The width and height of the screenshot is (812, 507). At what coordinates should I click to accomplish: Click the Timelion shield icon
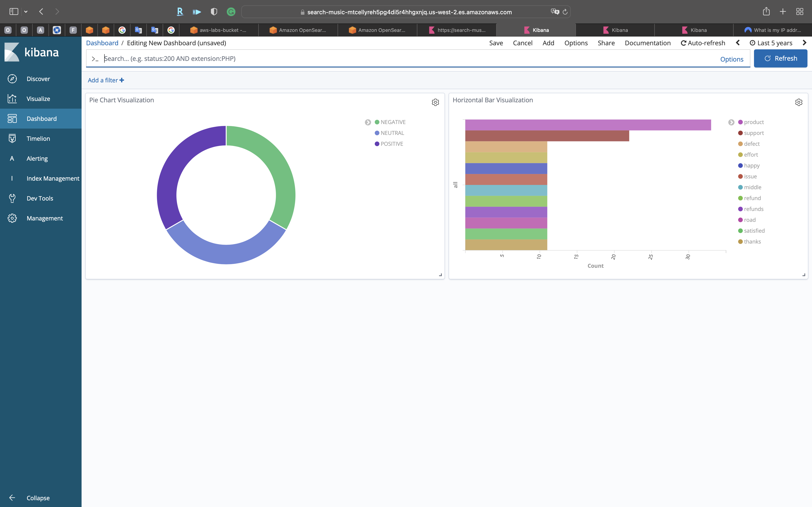pos(12,139)
